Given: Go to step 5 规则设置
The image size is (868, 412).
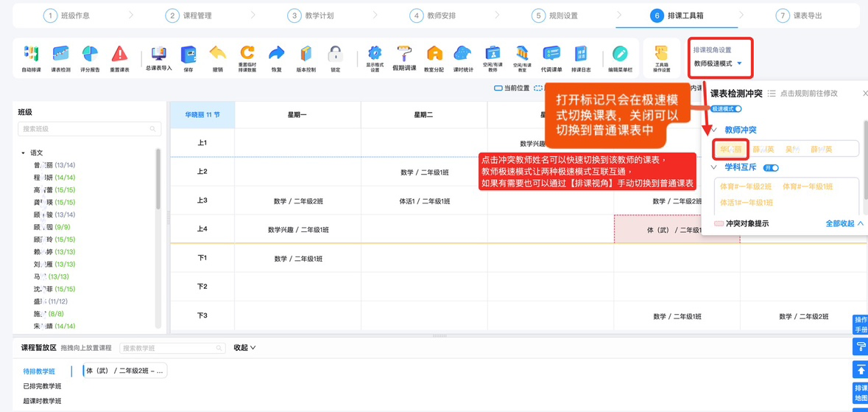Looking at the screenshot, I should [x=554, y=15].
